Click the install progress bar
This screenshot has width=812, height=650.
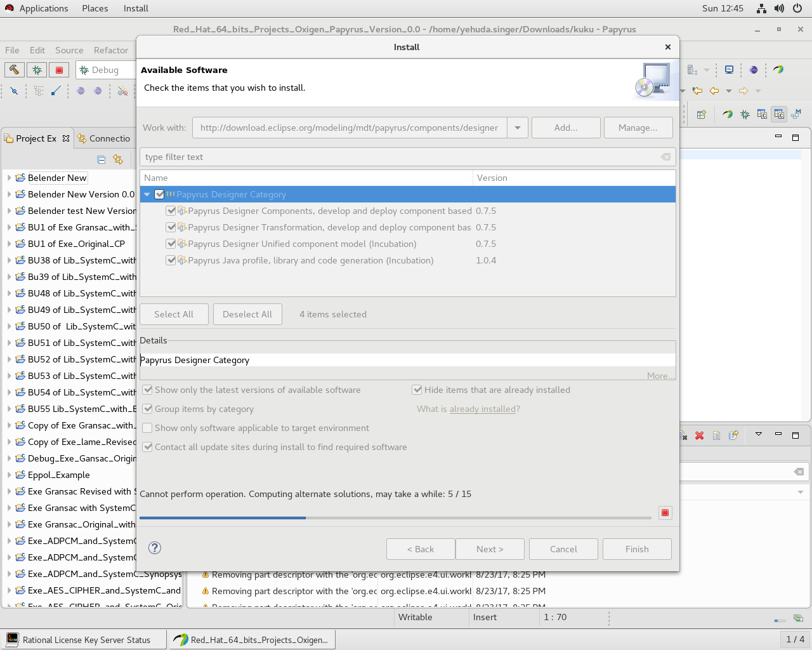pos(395,518)
